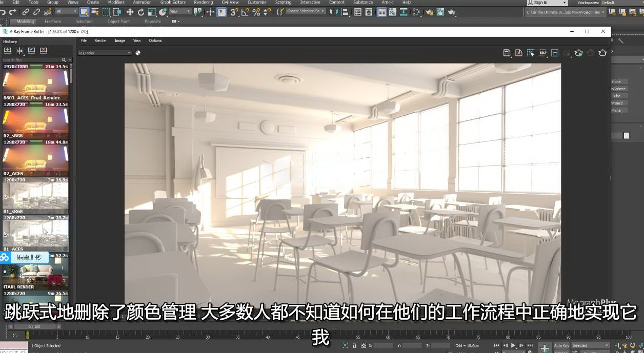
Task: Select the 0603_ACES_Final_Render thumbnail
Action: tap(35, 82)
